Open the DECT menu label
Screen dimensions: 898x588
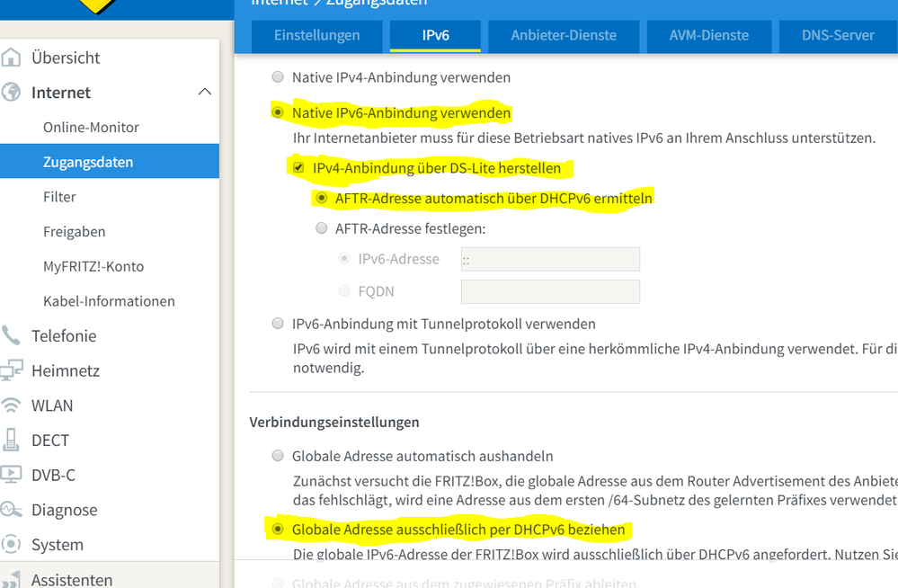click(50, 441)
